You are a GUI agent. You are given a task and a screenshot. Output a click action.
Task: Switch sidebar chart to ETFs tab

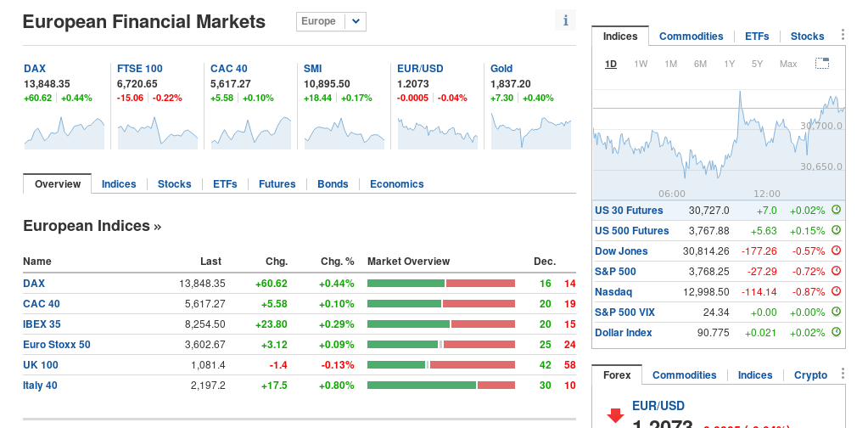757,36
